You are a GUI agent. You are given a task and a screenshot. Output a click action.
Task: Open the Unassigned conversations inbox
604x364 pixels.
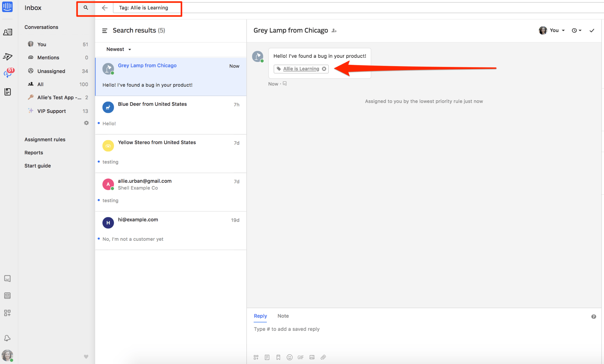(x=51, y=71)
